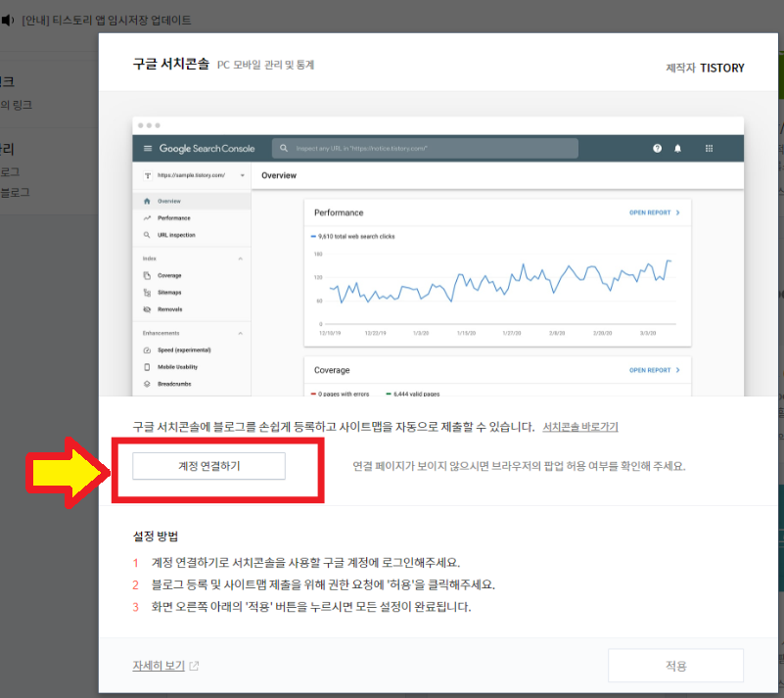Open the 서치콘솔 바로가기 link
The width and height of the screenshot is (784, 698).
coord(580,427)
